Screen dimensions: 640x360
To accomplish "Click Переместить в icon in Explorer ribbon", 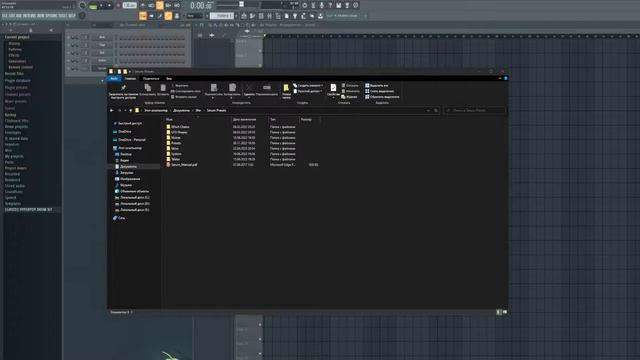I will point(213,88).
